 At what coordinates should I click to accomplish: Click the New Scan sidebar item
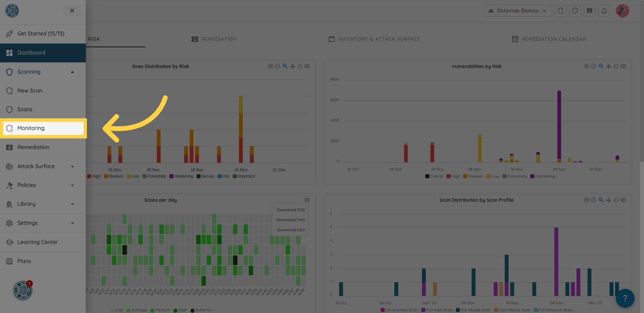click(30, 90)
